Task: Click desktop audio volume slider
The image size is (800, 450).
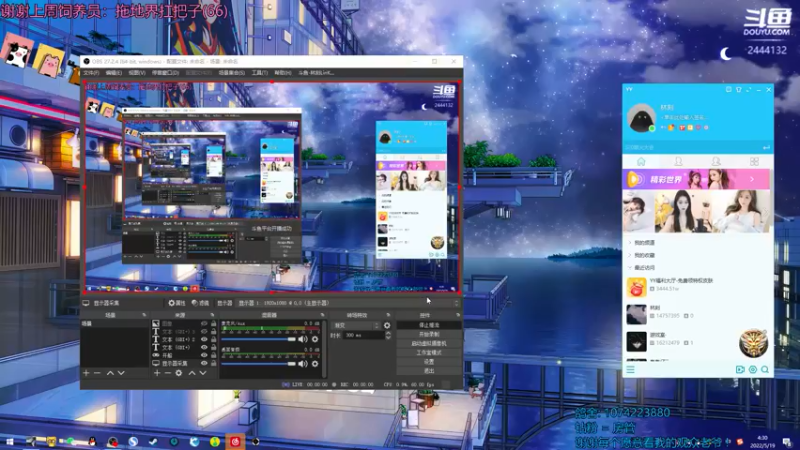Action: coord(259,364)
